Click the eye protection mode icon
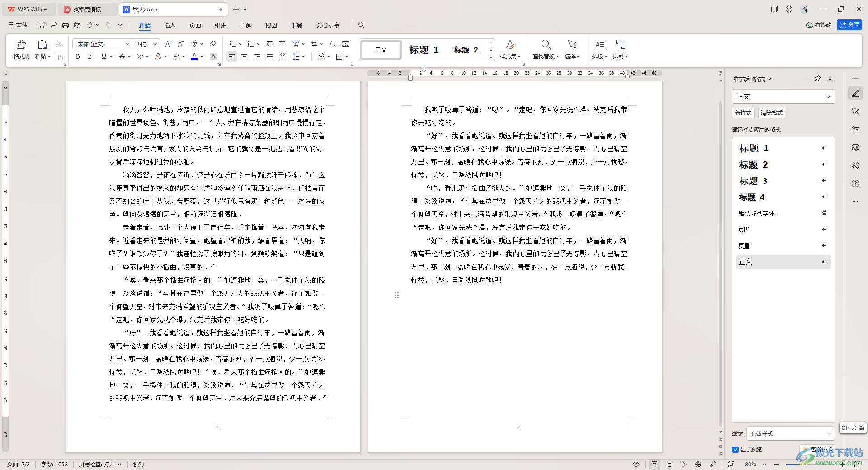This screenshot has width=868, height=470. click(636, 464)
